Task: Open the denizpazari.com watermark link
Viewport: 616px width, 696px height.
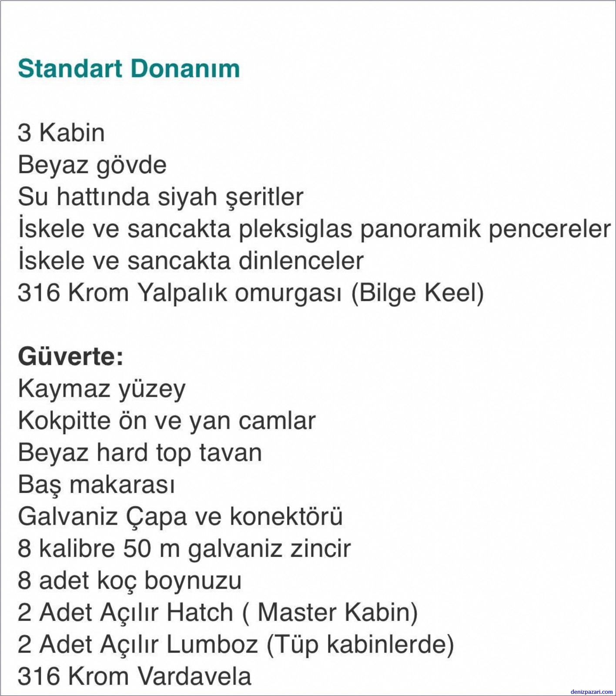Action: (591, 692)
